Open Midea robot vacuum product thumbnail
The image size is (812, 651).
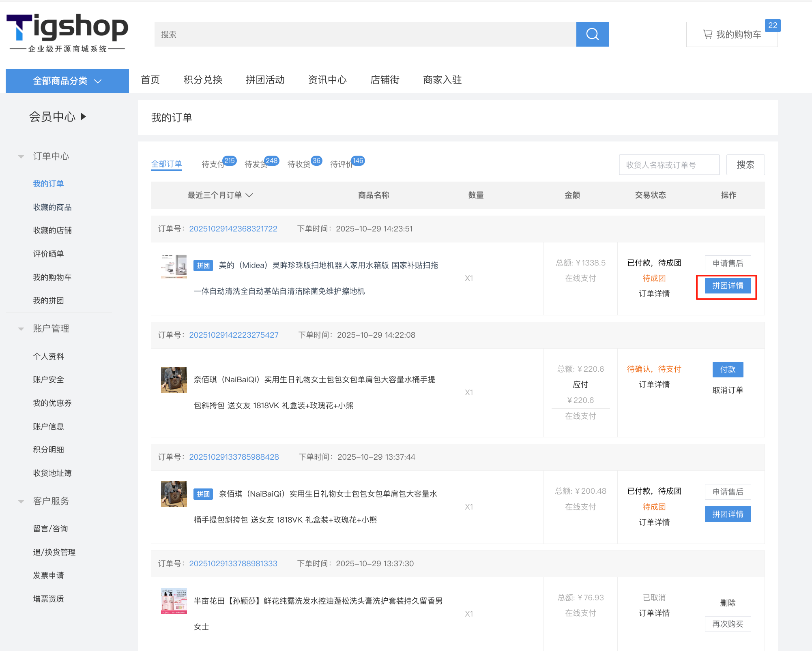(174, 266)
